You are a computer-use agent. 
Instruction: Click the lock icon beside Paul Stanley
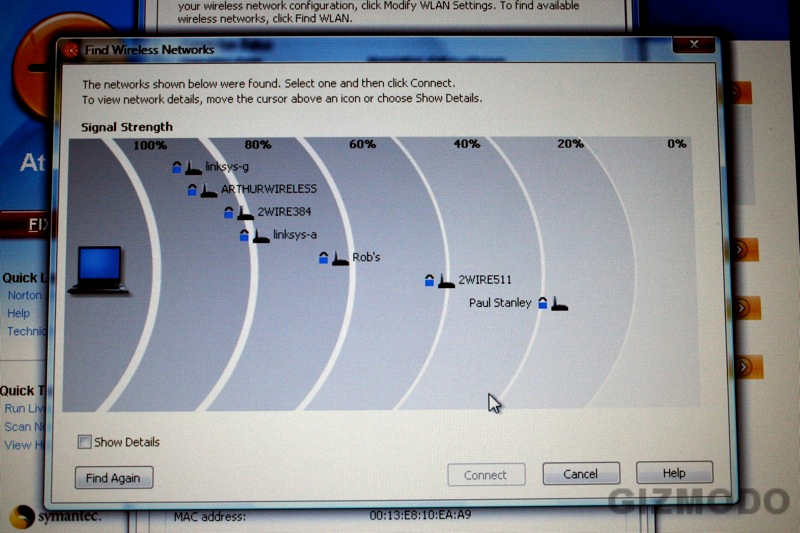[x=543, y=303]
